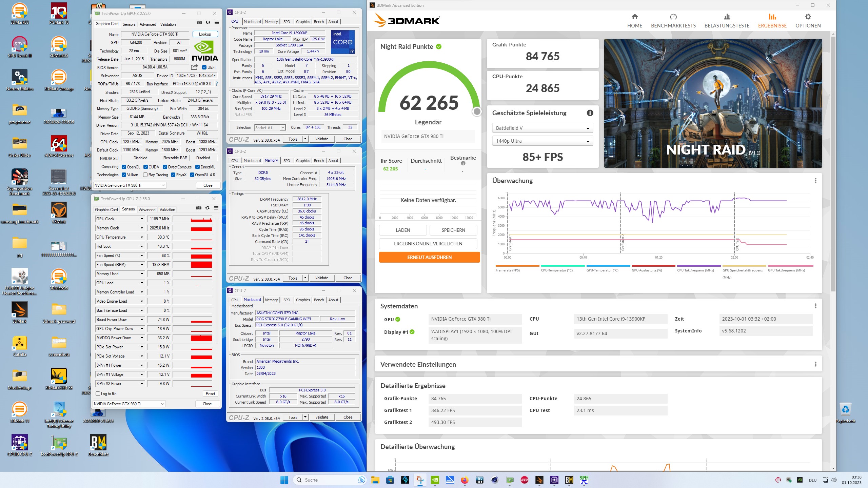Click share BIOS icon in GPU-Z
Screen dimensions: 868x488
(194, 67)
